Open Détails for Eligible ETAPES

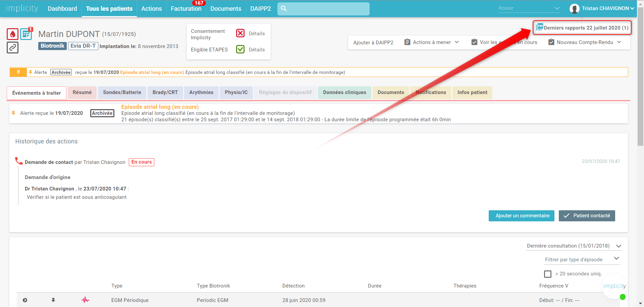[x=257, y=50]
